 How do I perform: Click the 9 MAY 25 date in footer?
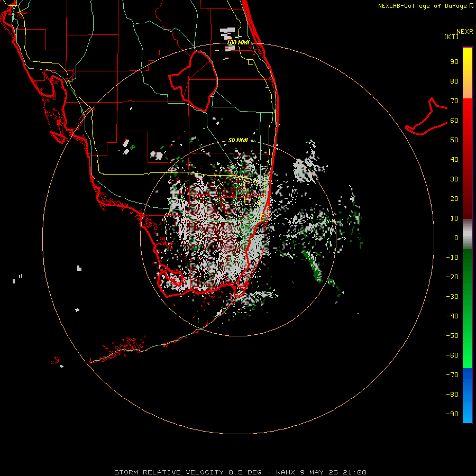319,472
